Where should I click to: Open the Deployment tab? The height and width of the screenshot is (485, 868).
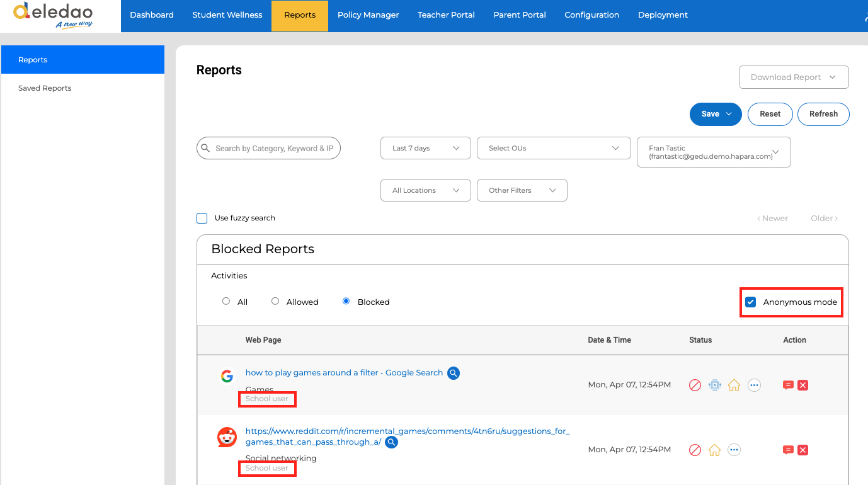point(663,15)
